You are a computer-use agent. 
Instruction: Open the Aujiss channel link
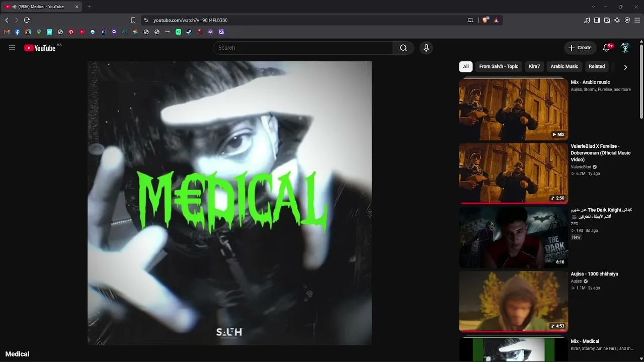coord(576,281)
